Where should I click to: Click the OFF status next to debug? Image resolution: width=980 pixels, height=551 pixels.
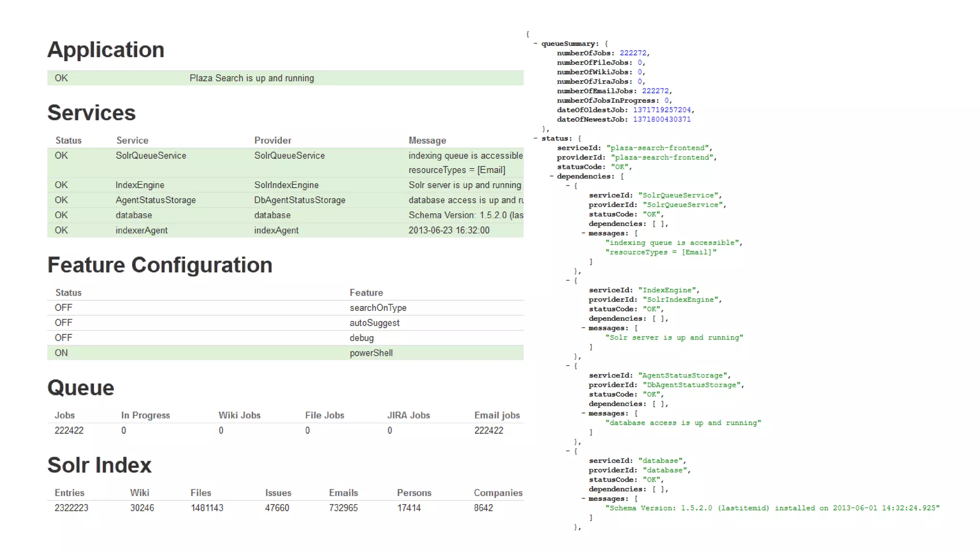coord(63,338)
